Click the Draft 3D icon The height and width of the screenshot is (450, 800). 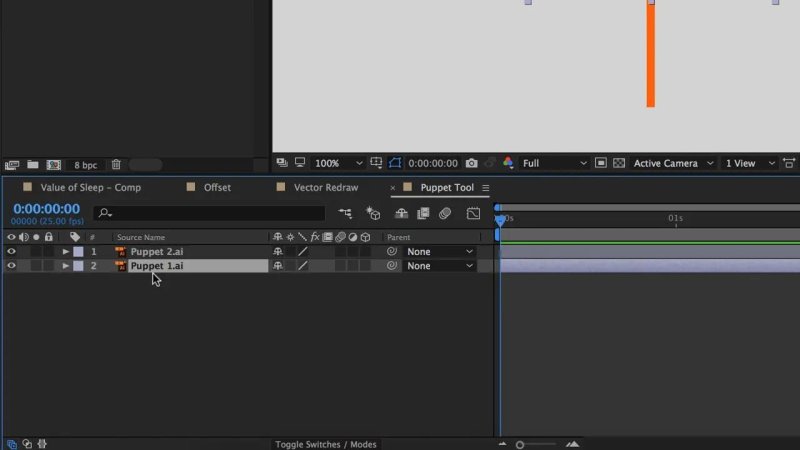pos(373,213)
